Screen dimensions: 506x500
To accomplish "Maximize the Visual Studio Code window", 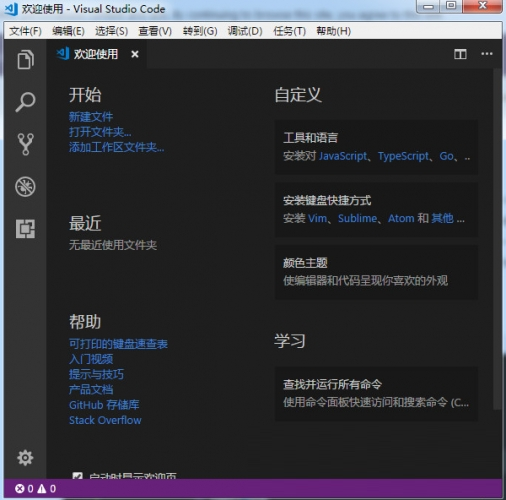I will [451, 6].
